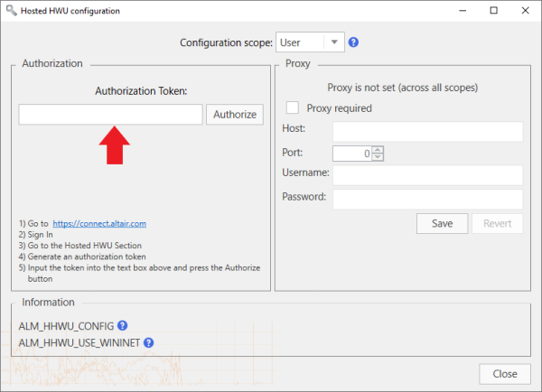The width and height of the screenshot is (542, 392).
Task: Increase the Port value with up arrow
Action: [378, 150]
